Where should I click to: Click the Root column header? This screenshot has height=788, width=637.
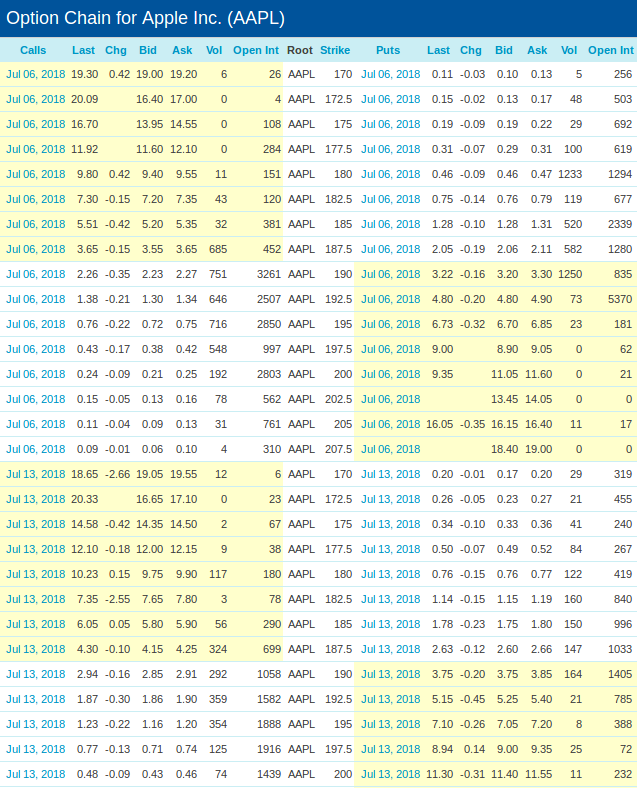coord(300,50)
